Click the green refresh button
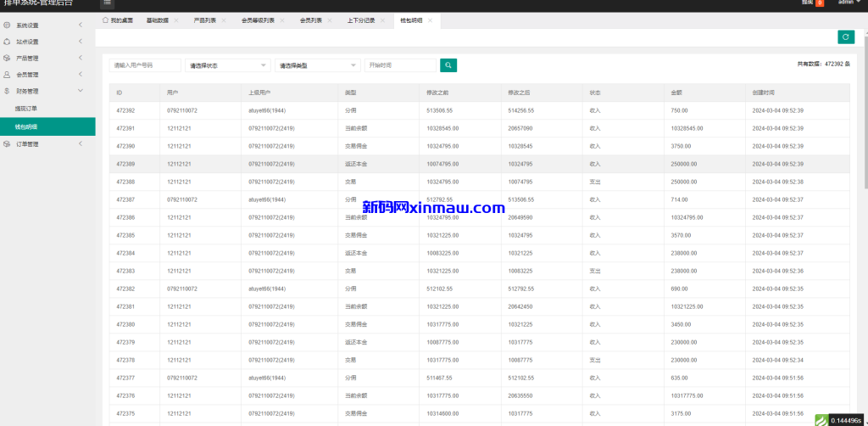 pyautogui.click(x=846, y=37)
